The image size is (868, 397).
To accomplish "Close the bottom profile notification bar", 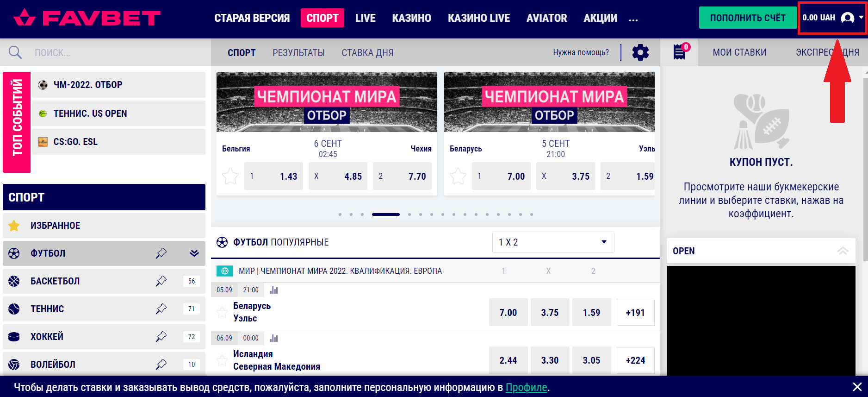I will [857, 387].
